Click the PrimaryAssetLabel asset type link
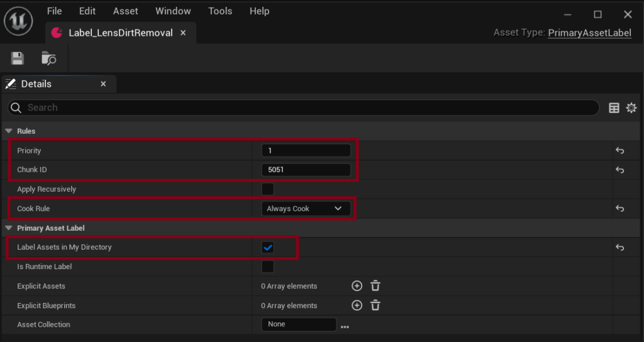This screenshot has height=342, width=644. point(589,33)
